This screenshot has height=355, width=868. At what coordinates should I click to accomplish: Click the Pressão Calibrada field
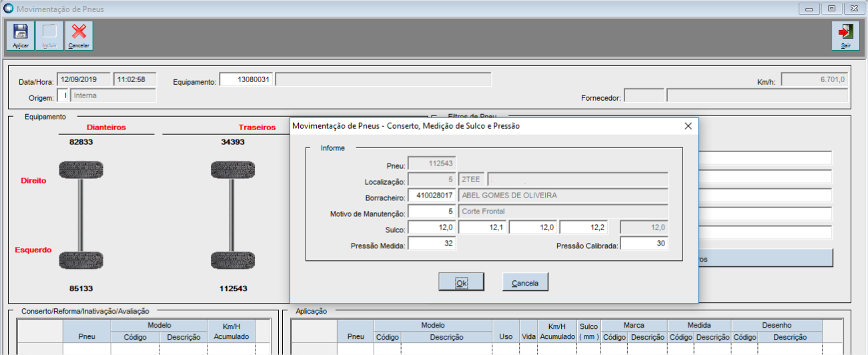(644, 244)
